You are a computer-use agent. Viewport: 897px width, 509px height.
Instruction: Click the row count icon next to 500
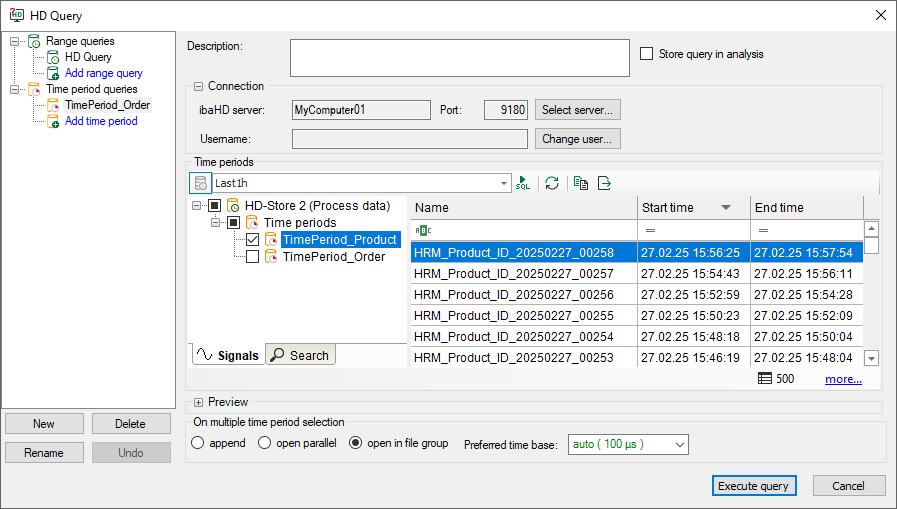click(x=765, y=379)
